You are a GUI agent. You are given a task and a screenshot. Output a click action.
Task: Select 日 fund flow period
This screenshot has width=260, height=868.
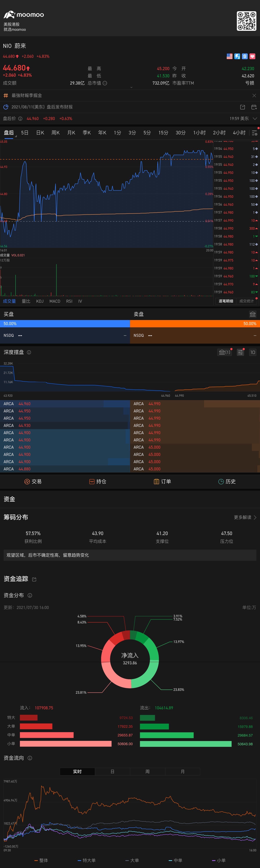pos(113,772)
